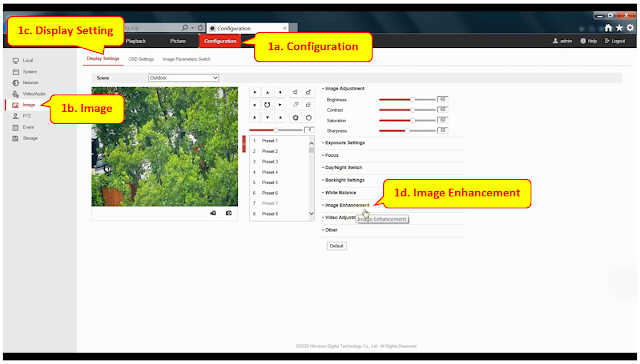Pan camera down with the PTZ down arrow
640x364 pixels.
click(x=267, y=118)
